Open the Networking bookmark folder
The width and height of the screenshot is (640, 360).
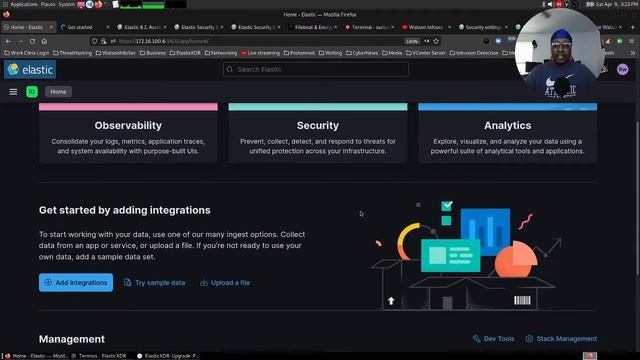click(x=221, y=53)
